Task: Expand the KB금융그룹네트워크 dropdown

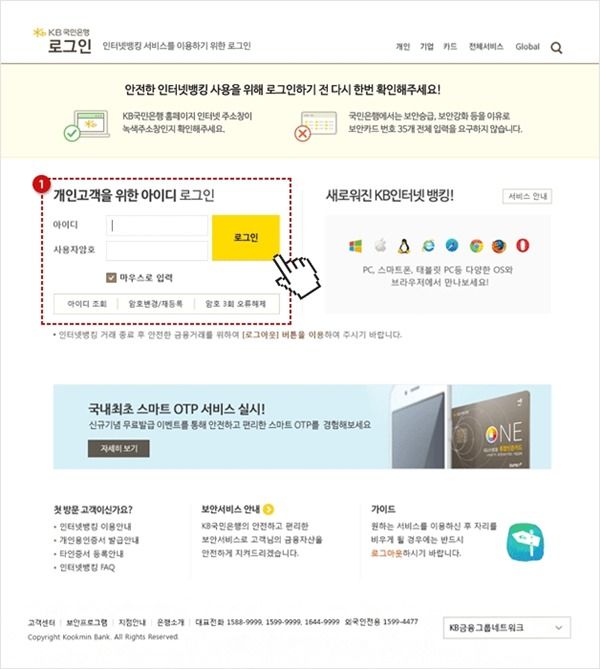Action: [507, 628]
